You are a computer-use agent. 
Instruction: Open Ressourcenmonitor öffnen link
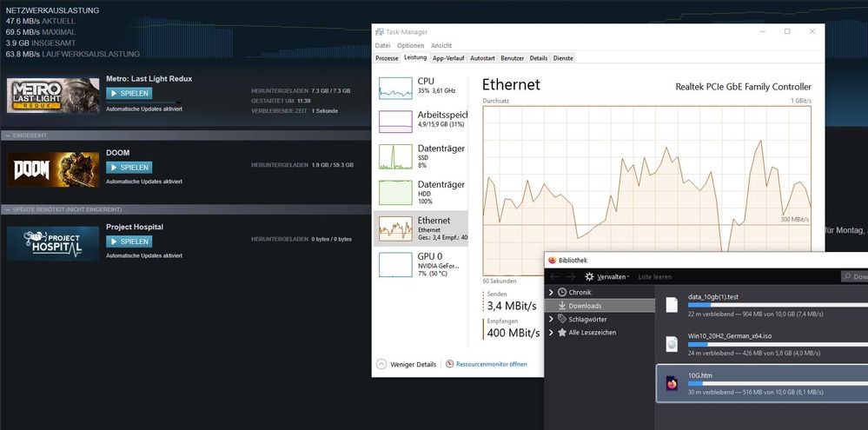pyautogui.click(x=491, y=364)
